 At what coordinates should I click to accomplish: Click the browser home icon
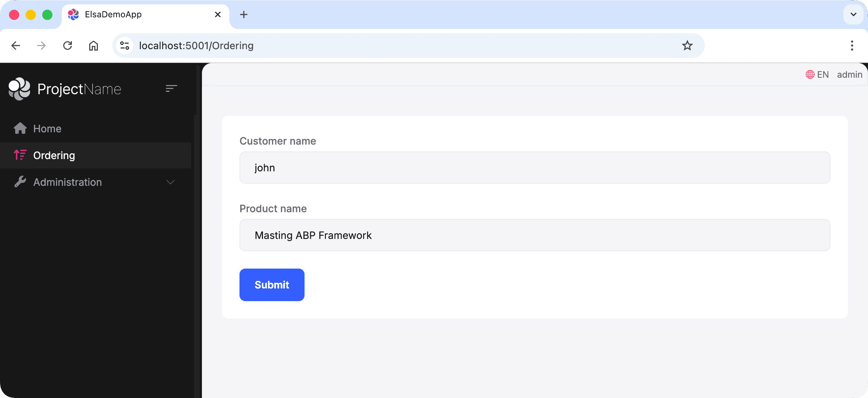tap(94, 46)
